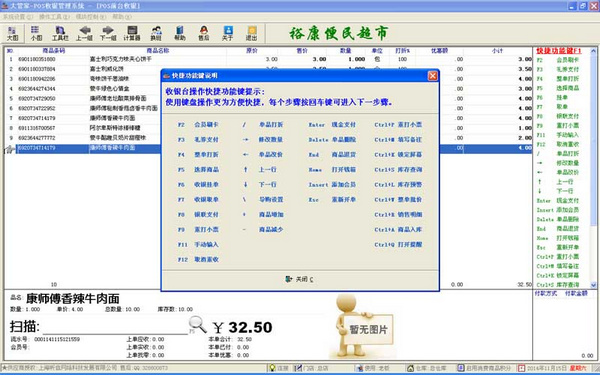Open the 关于 about icon
Image resolution: width=600 pixels, height=375 pixels.
(228, 33)
